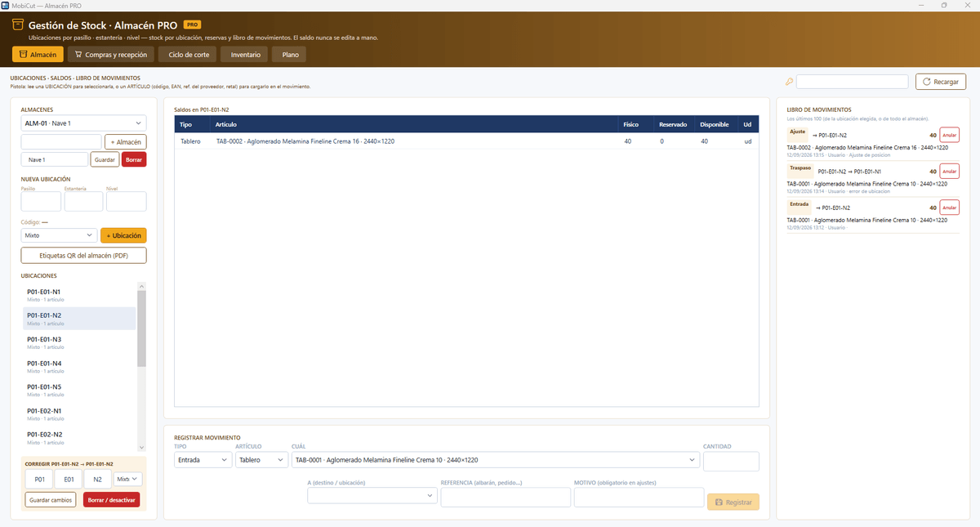
Task: Focus the new warehouse code field beside + Almacén
Action: pos(61,141)
